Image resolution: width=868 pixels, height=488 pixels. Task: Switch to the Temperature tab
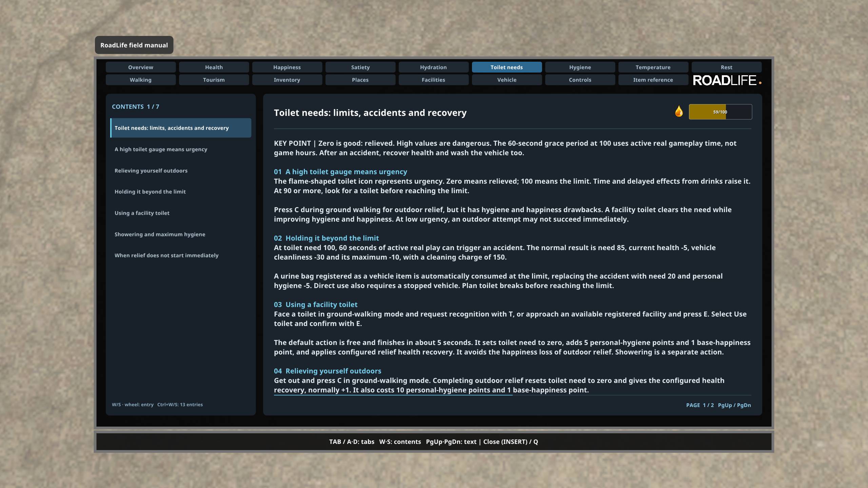point(653,67)
